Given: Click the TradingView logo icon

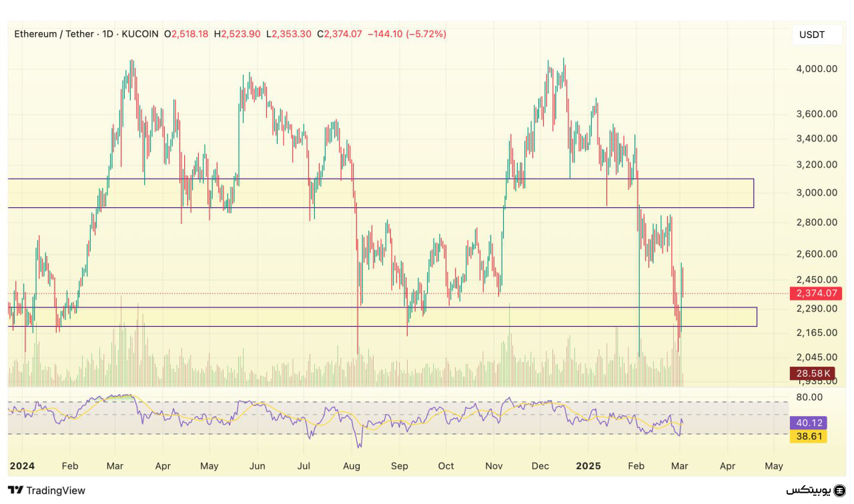Looking at the screenshot, I should pos(15,491).
